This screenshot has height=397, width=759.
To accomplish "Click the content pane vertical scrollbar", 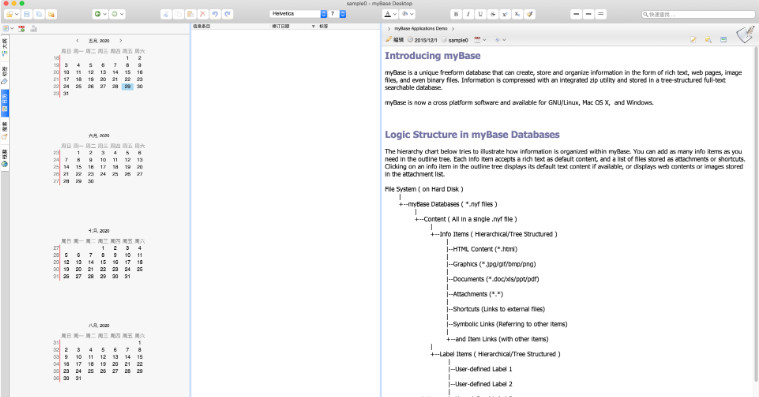I will coord(756,213).
